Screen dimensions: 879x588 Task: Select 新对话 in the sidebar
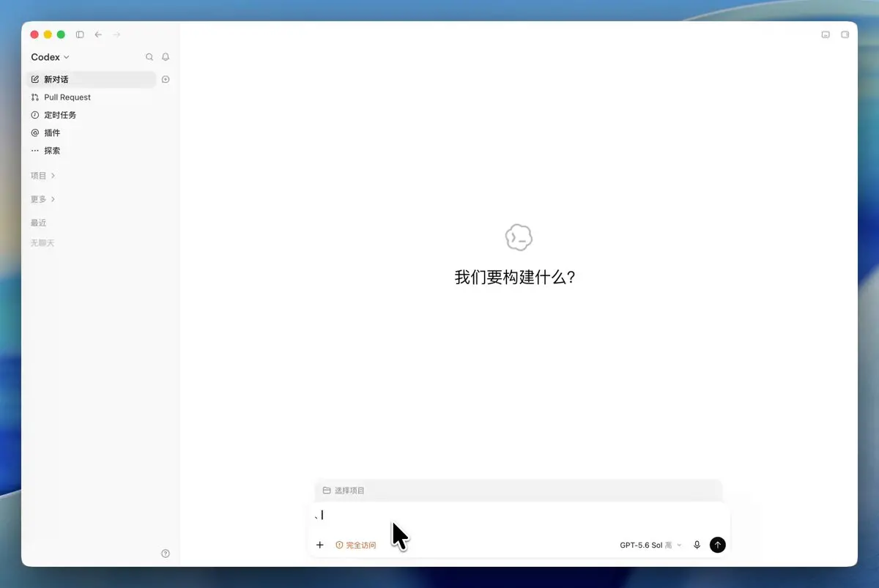coord(92,79)
